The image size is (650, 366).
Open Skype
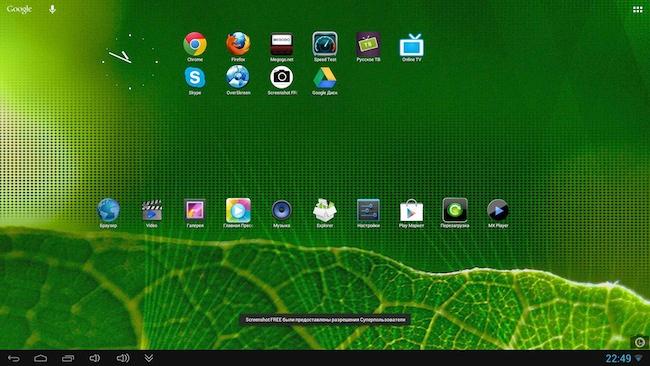[x=195, y=77]
